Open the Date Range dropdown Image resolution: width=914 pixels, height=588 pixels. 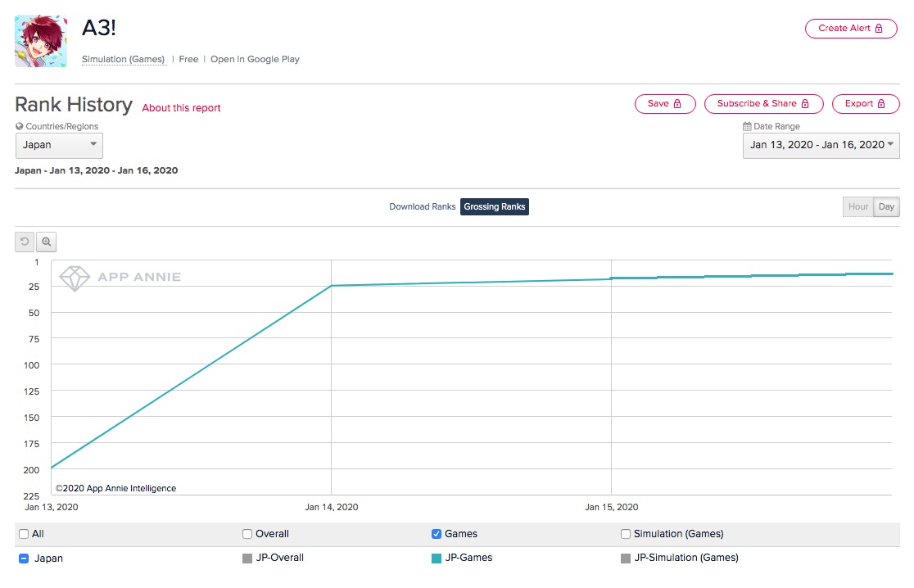pos(821,145)
